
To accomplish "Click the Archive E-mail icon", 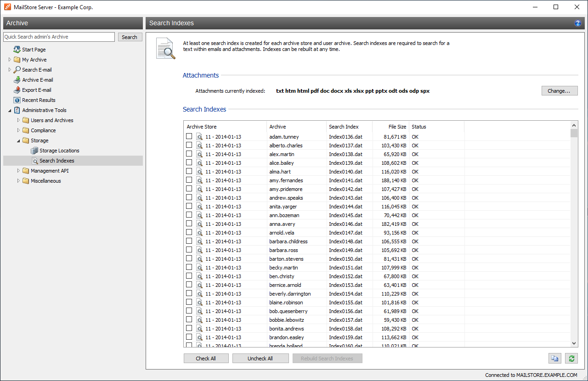I will pyautogui.click(x=17, y=80).
